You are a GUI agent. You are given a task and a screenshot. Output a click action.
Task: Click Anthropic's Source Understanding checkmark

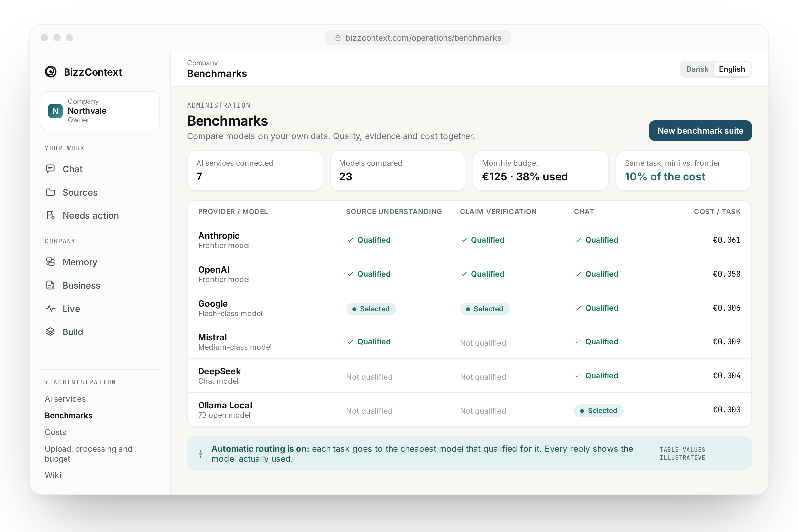[x=350, y=240]
